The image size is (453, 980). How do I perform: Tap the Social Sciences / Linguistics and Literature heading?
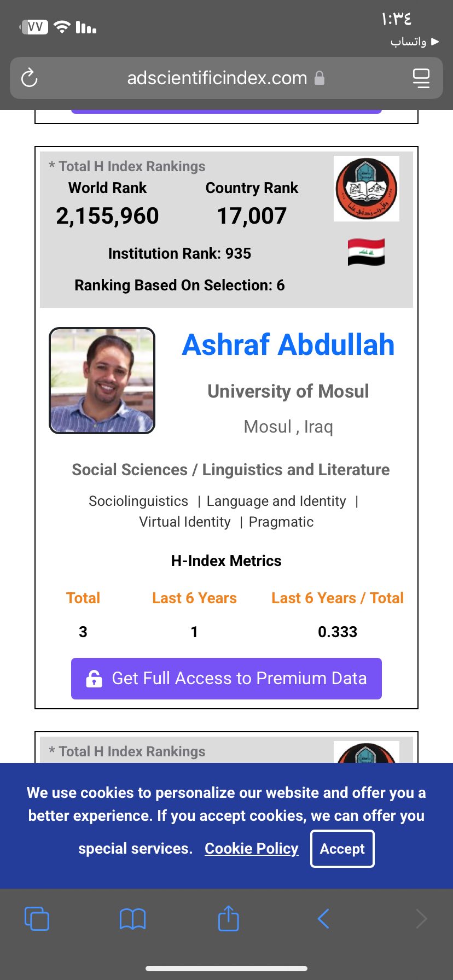point(230,470)
